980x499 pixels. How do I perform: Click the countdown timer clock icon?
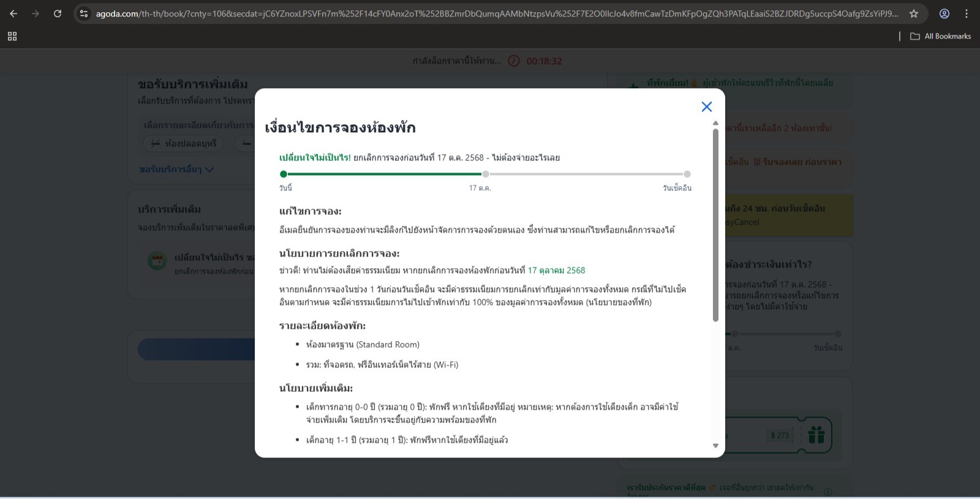[514, 61]
